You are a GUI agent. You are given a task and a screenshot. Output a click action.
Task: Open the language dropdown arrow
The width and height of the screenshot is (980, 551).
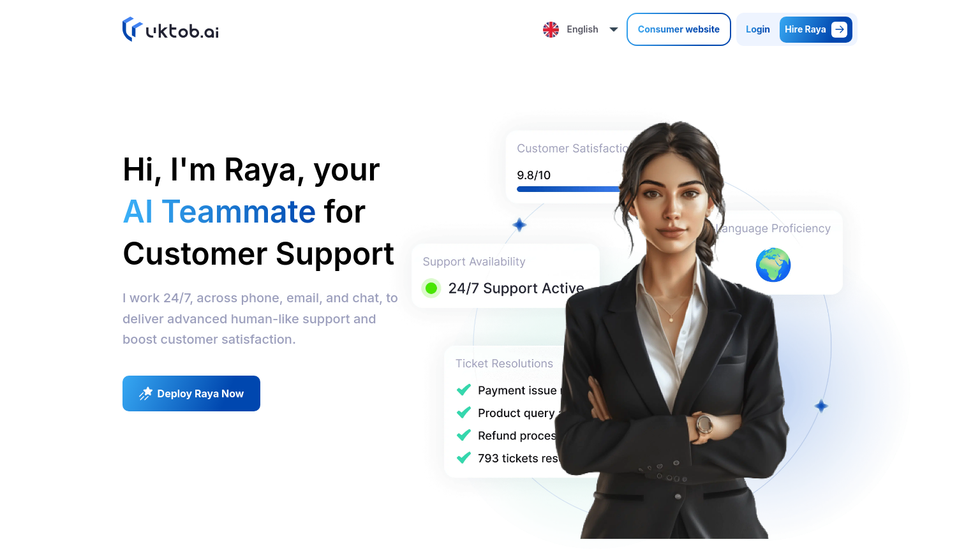coord(614,29)
